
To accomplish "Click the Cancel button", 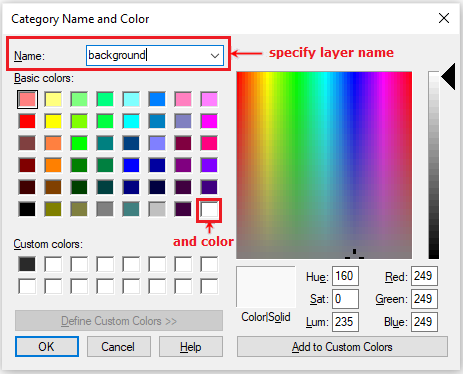I will coord(119,347).
